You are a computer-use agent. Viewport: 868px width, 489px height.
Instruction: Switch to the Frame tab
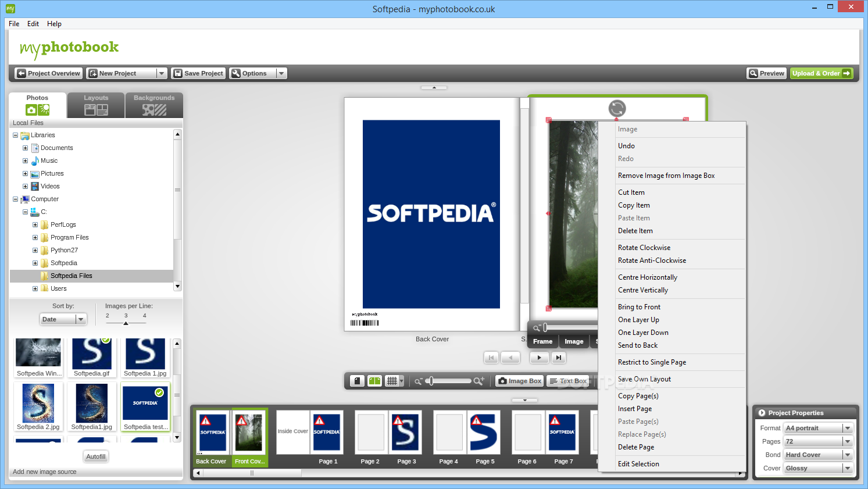(542, 341)
